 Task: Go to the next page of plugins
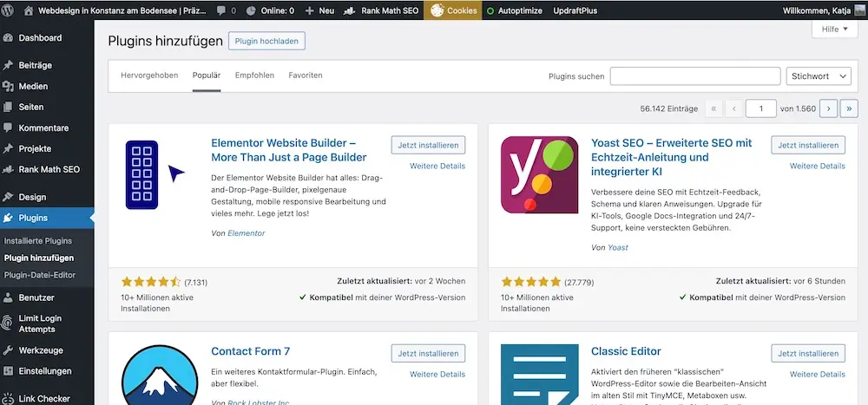(x=828, y=108)
